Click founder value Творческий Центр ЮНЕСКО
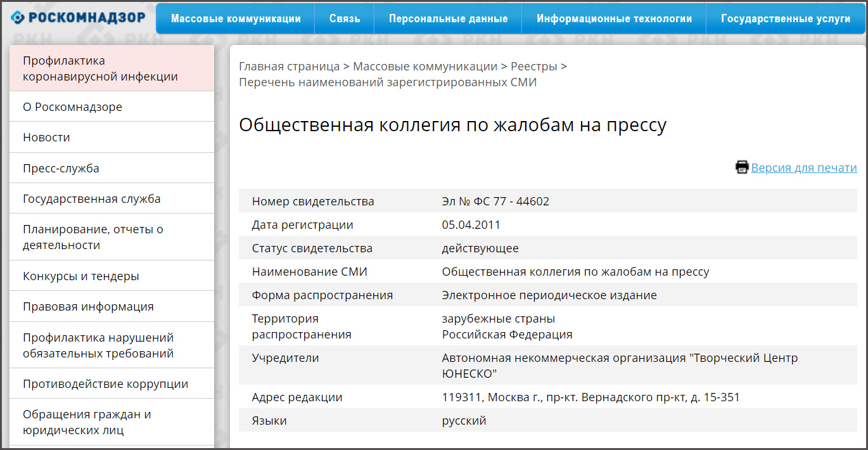Screen dimensions: 868x450 click(620, 366)
